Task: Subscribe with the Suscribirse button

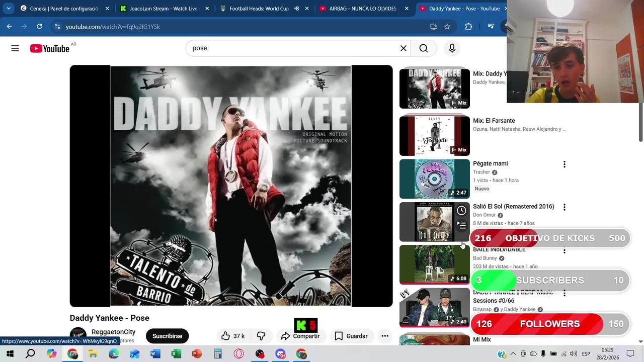Action: tap(168, 336)
